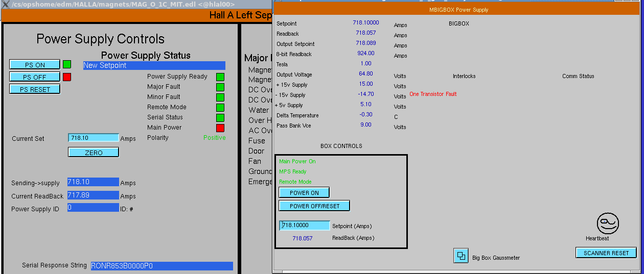
Task: Click the Readback value 718.057 at top of MBIGBOX
Action: [366, 33]
